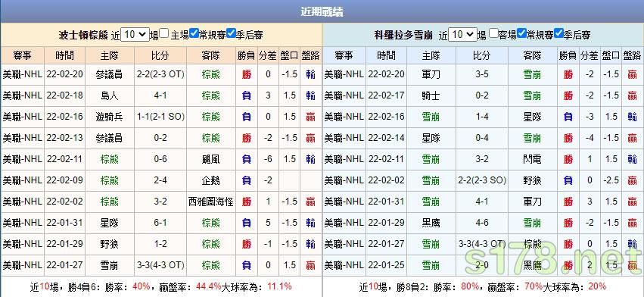Click Bruins 贏盤率 44.4% in summary
The image size is (644, 297).
pyautogui.click(x=210, y=286)
